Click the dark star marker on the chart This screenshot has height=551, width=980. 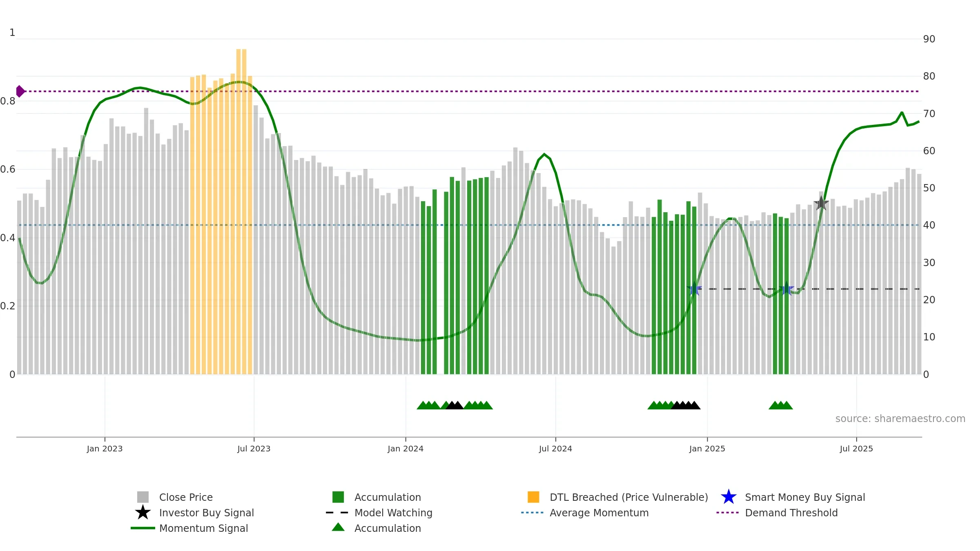[x=821, y=203]
